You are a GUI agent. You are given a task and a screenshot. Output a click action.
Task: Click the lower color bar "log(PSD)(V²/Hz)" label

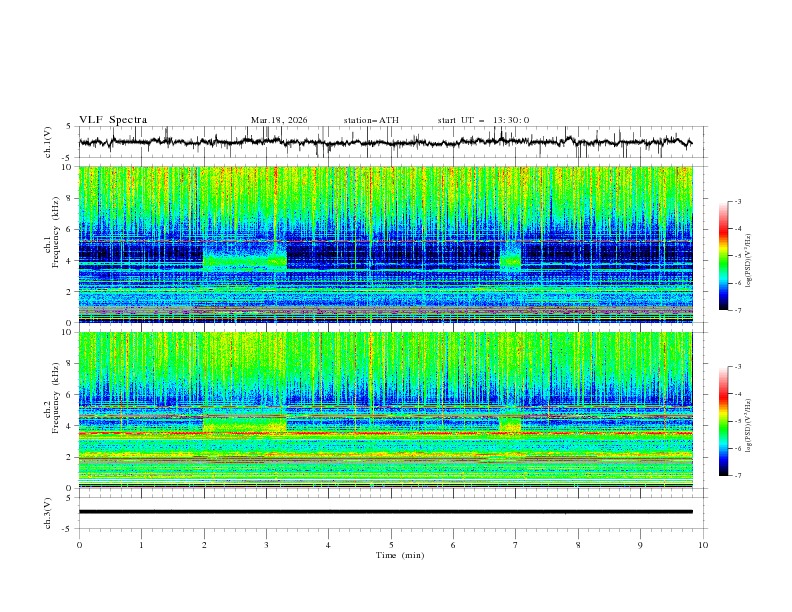(749, 425)
